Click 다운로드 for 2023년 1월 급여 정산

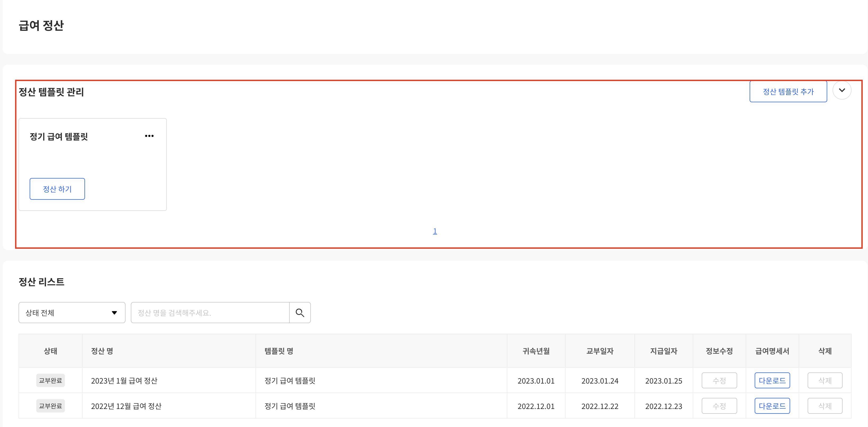coord(772,380)
